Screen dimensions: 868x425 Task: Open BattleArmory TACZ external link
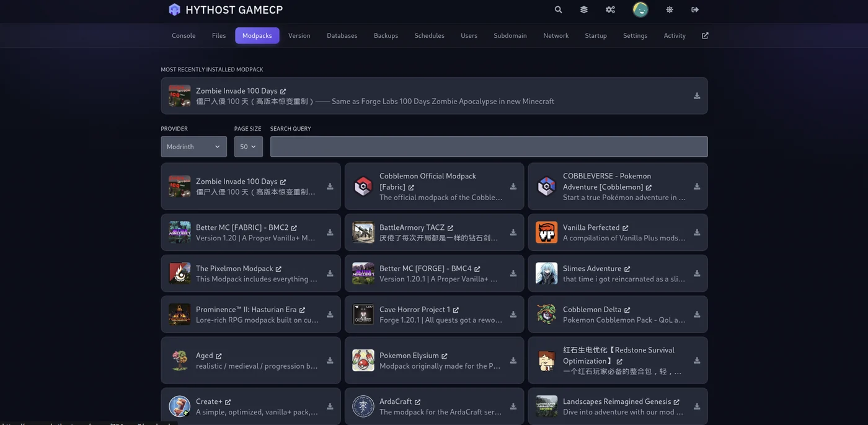click(x=451, y=228)
